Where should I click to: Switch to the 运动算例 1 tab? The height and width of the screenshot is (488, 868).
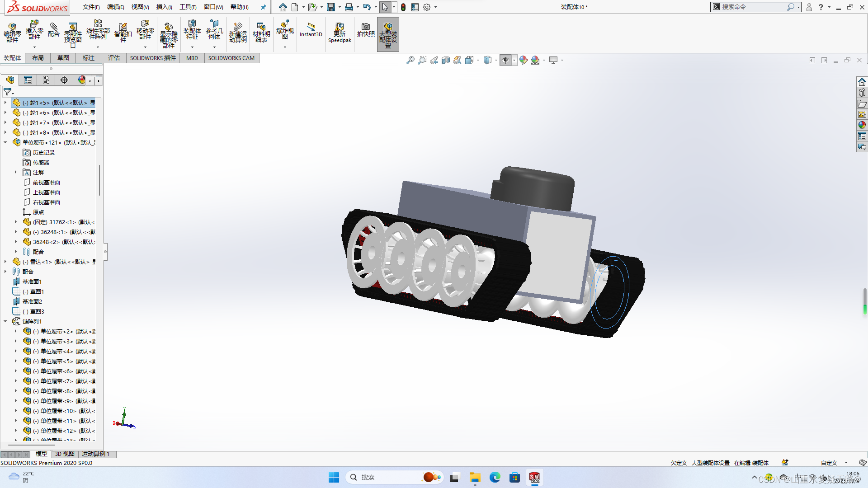pos(95,454)
